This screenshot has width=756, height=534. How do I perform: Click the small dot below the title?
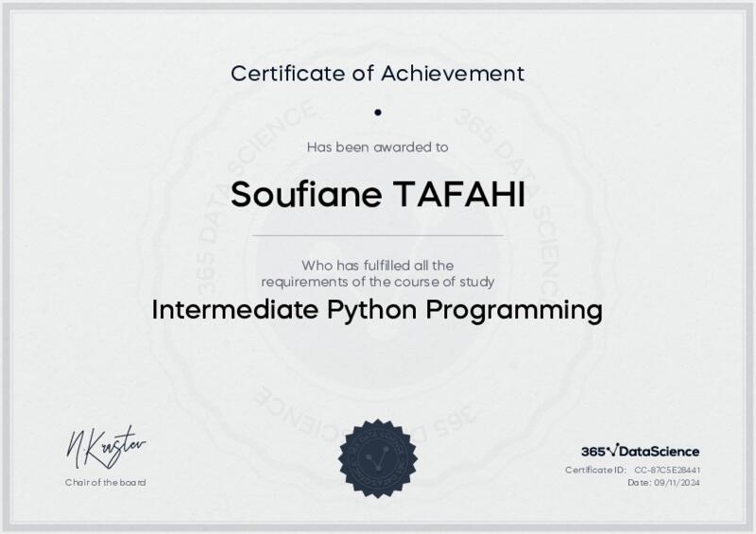pyautogui.click(x=377, y=112)
